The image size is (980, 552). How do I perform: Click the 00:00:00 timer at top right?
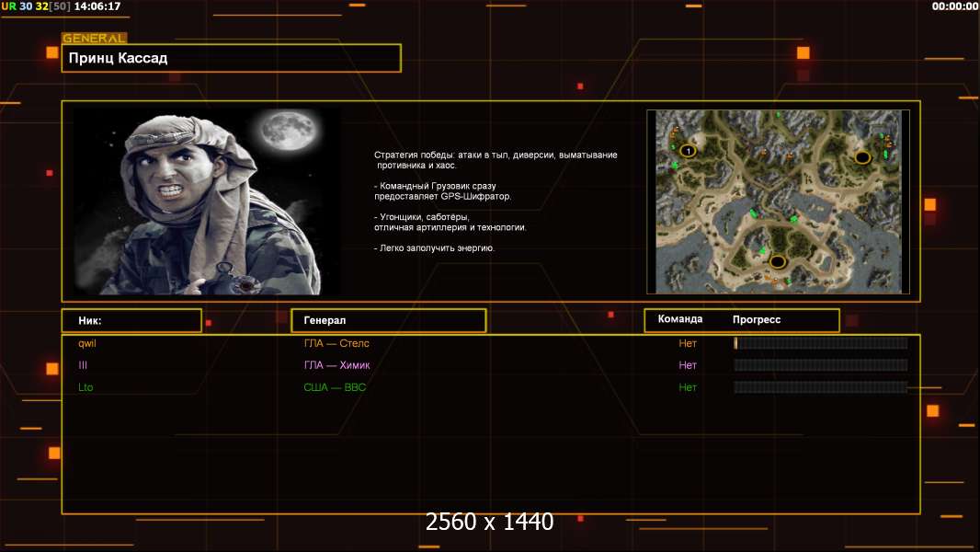pyautogui.click(x=955, y=6)
